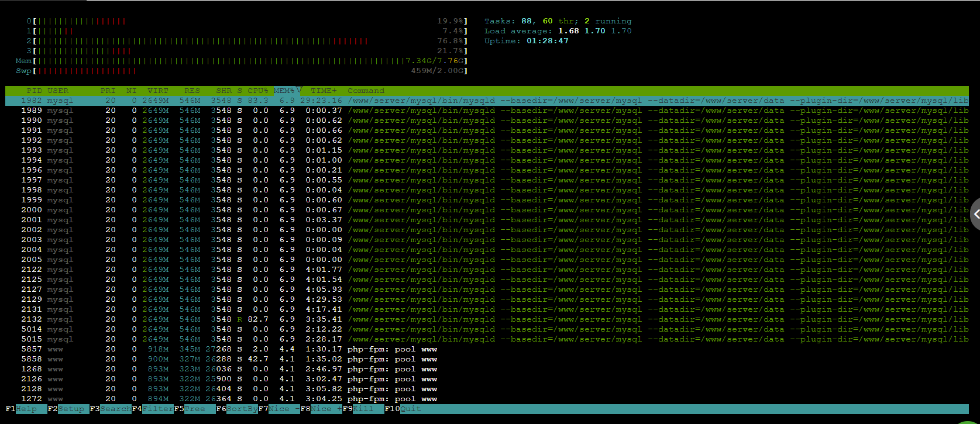Click TIME+ value 4:29.53
Image resolution: width=980 pixels, height=424 pixels.
coord(324,299)
